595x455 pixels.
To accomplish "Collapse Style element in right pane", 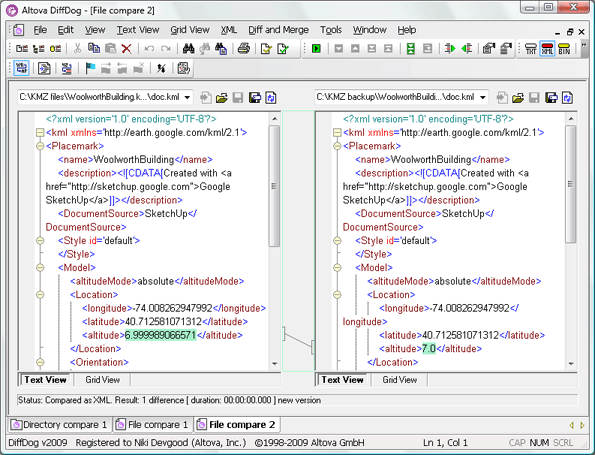I will coord(337,241).
